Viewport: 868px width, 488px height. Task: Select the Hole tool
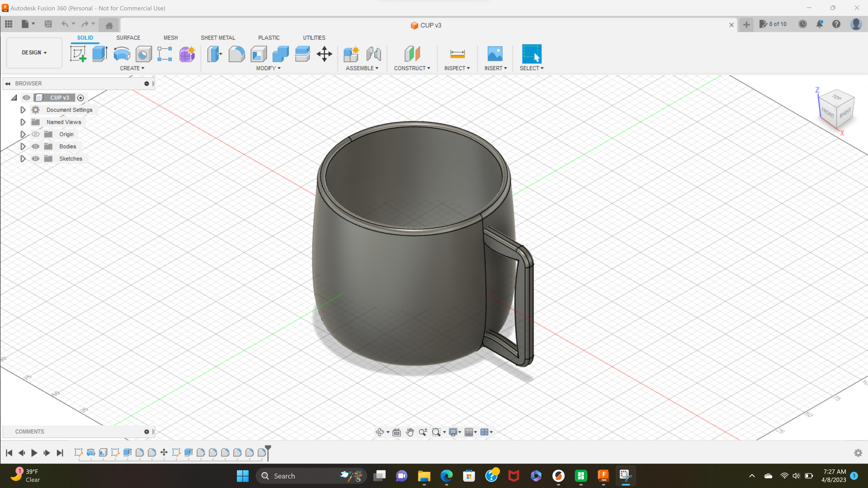(144, 54)
